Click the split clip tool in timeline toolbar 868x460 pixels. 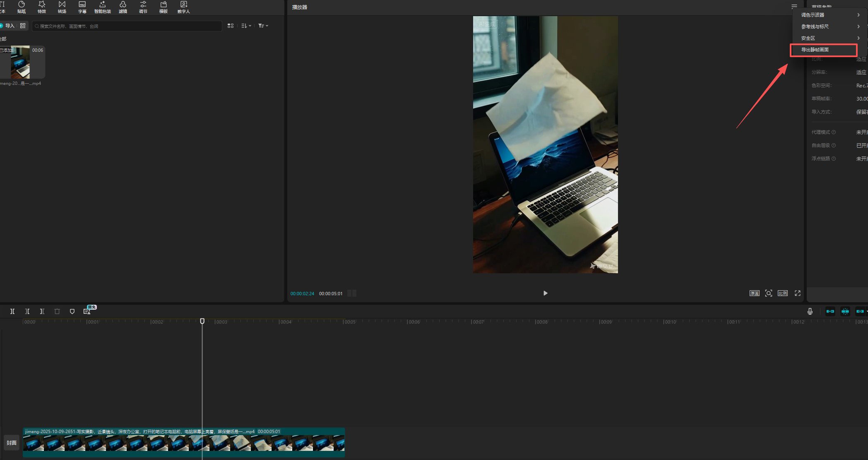(x=12, y=311)
